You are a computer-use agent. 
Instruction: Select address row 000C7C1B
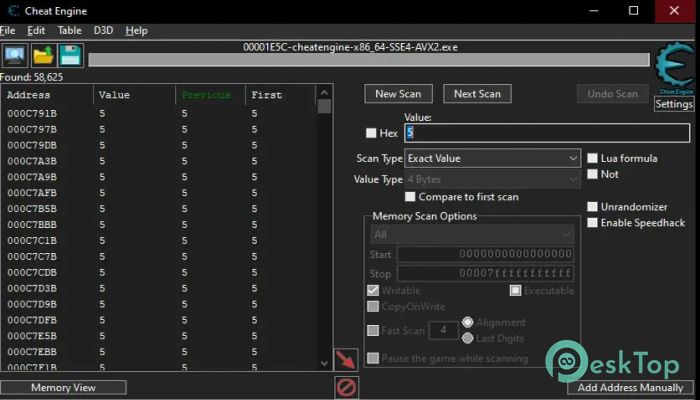[159, 241]
